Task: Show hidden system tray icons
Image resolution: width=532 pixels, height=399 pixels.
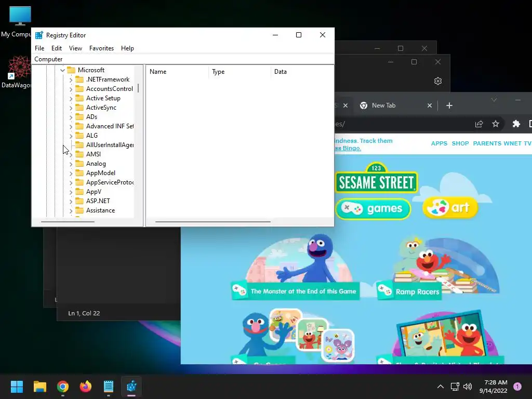Action: coord(441,387)
